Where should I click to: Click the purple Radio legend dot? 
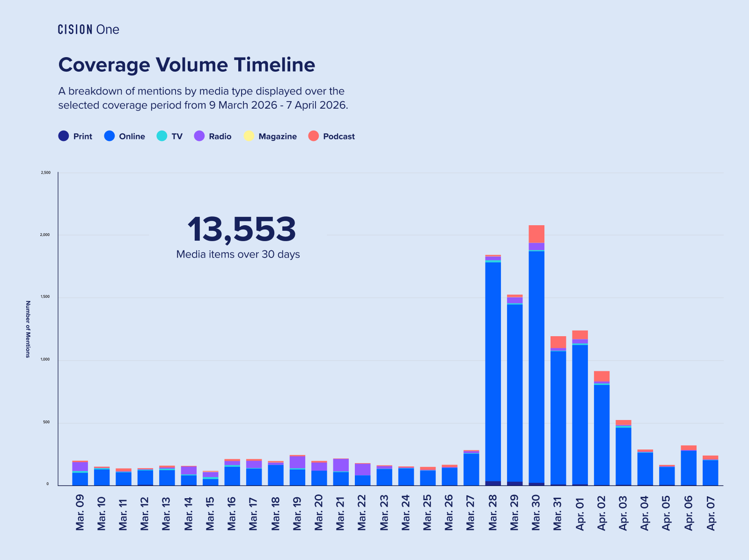click(199, 136)
